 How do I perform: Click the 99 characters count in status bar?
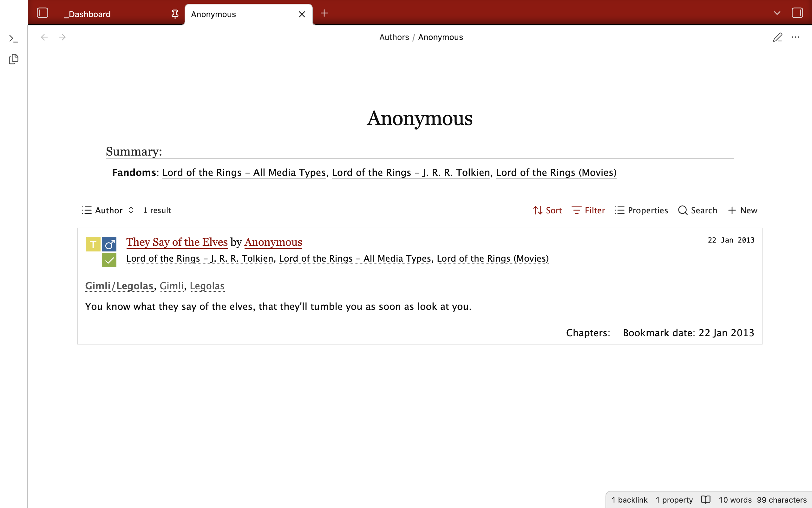tap(782, 500)
